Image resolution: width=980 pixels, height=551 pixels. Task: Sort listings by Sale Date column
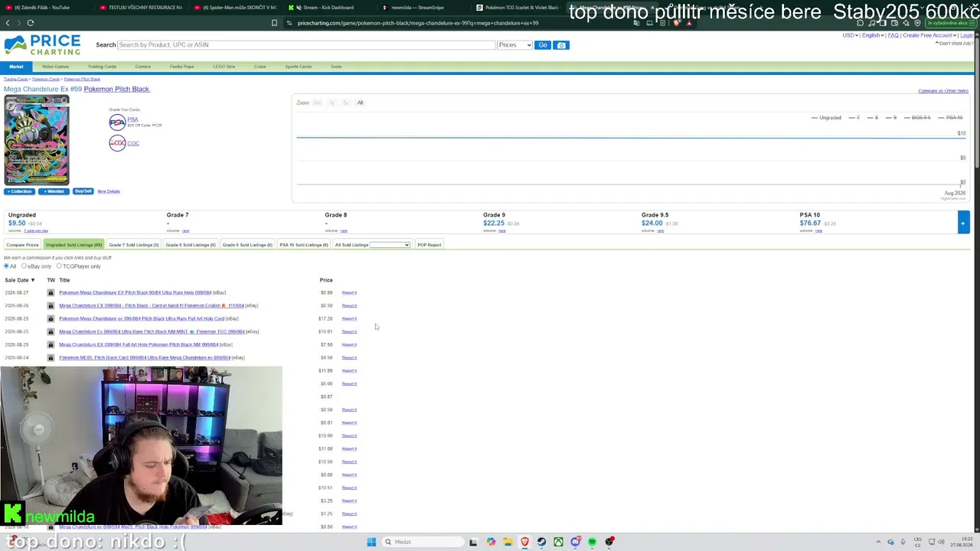coord(20,280)
